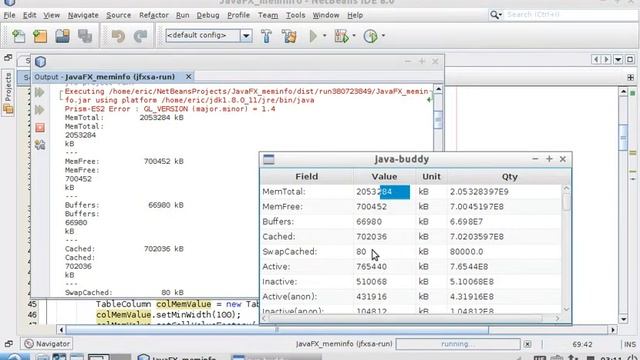The height and width of the screenshot is (360, 640).
Task: Click the java-buddy window menu icon
Action: 269,159
